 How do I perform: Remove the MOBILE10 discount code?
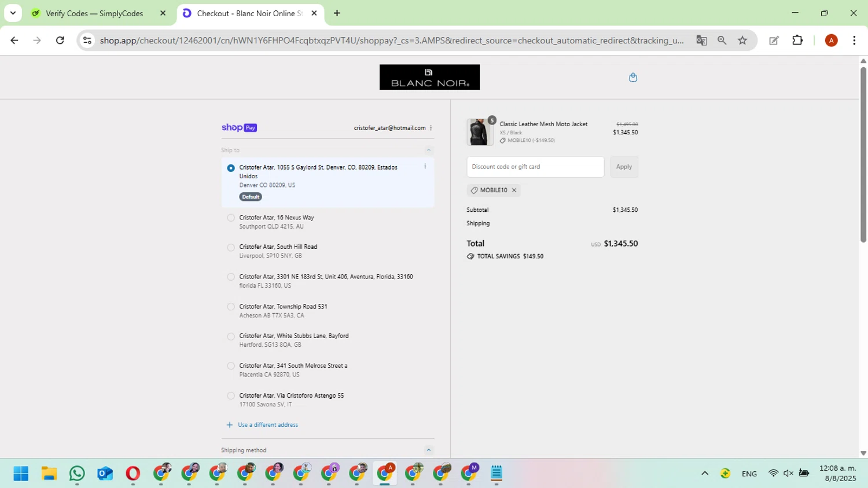coord(514,190)
